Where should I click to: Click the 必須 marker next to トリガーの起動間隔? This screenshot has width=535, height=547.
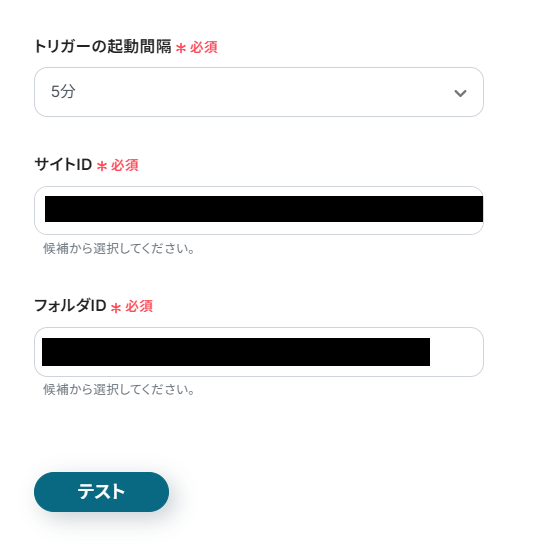click(204, 47)
